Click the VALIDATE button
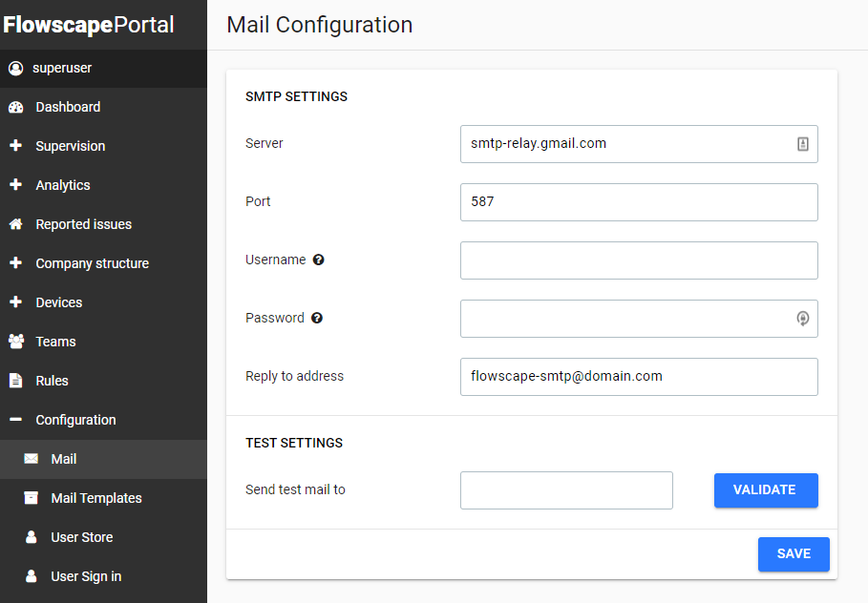Image resolution: width=868 pixels, height=603 pixels. tap(766, 489)
